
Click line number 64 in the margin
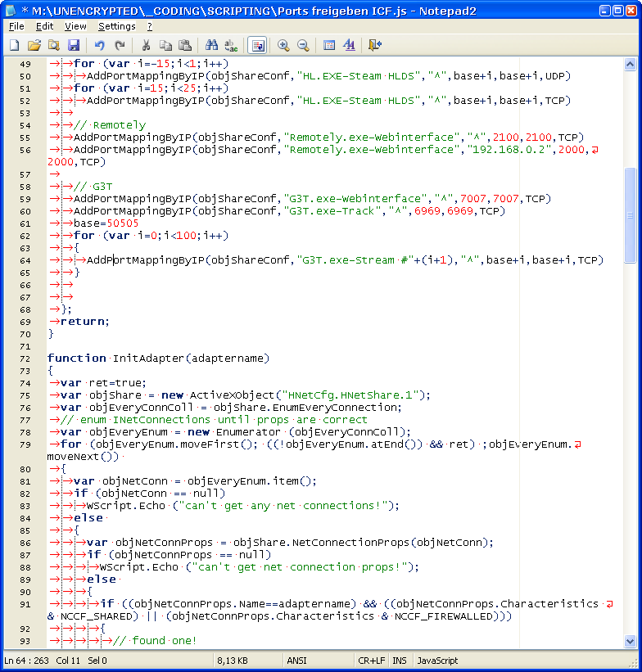[25, 260]
